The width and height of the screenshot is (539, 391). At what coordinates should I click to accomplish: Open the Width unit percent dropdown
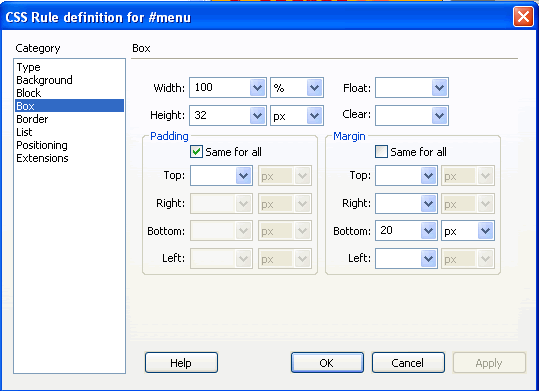(x=315, y=88)
